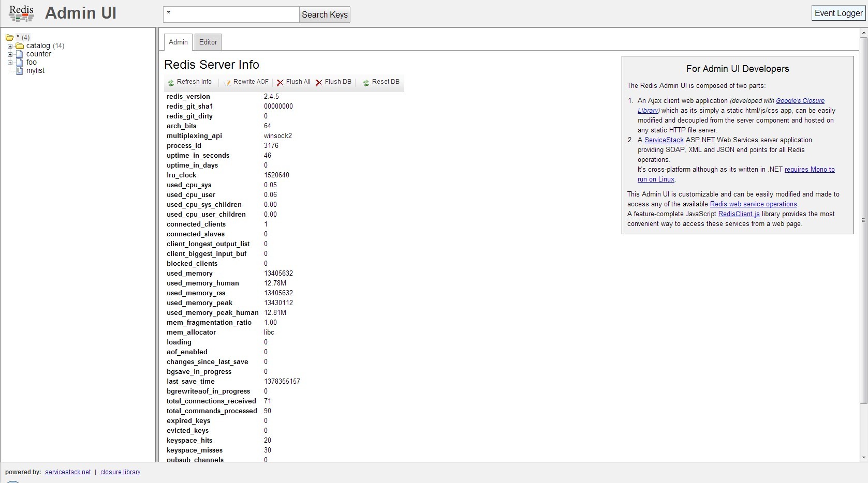
Task: Click the mem_allocator value libc
Action: click(269, 333)
